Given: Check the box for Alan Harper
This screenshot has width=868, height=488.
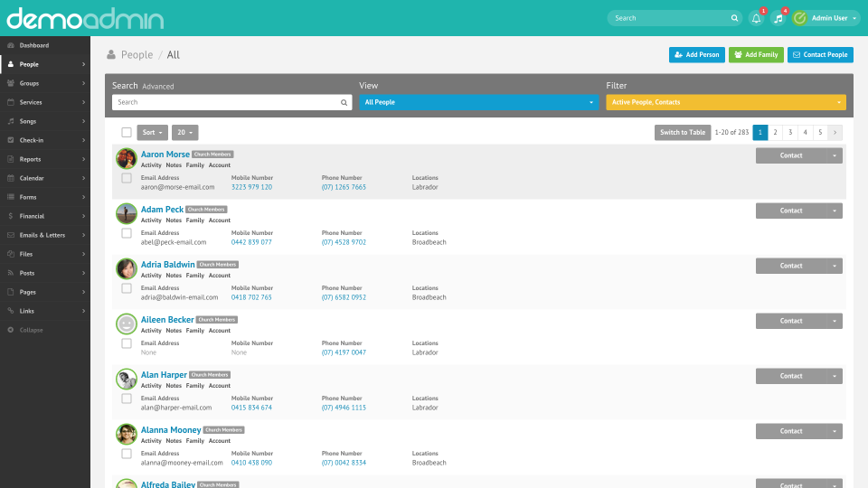Looking at the screenshot, I should point(127,399).
